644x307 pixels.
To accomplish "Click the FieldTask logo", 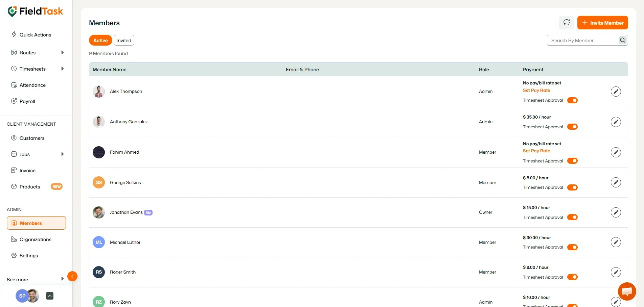I will point(35,11).
